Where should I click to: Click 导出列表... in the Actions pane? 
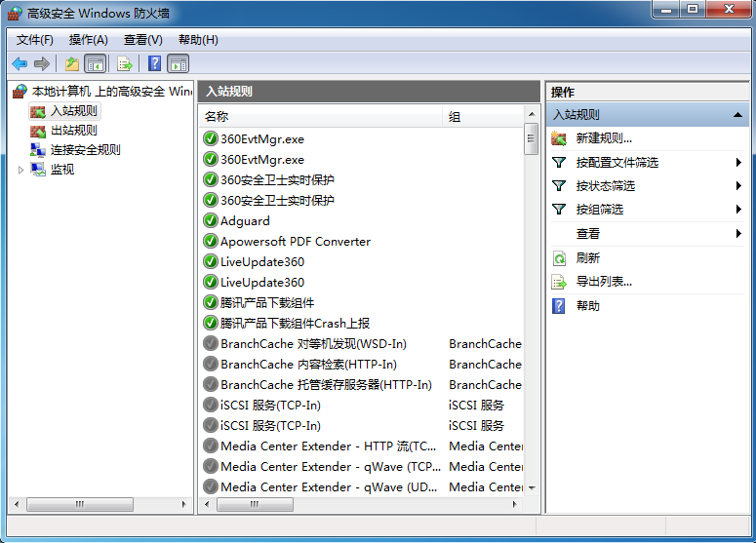pyautogui.click(x=604, y=282)
